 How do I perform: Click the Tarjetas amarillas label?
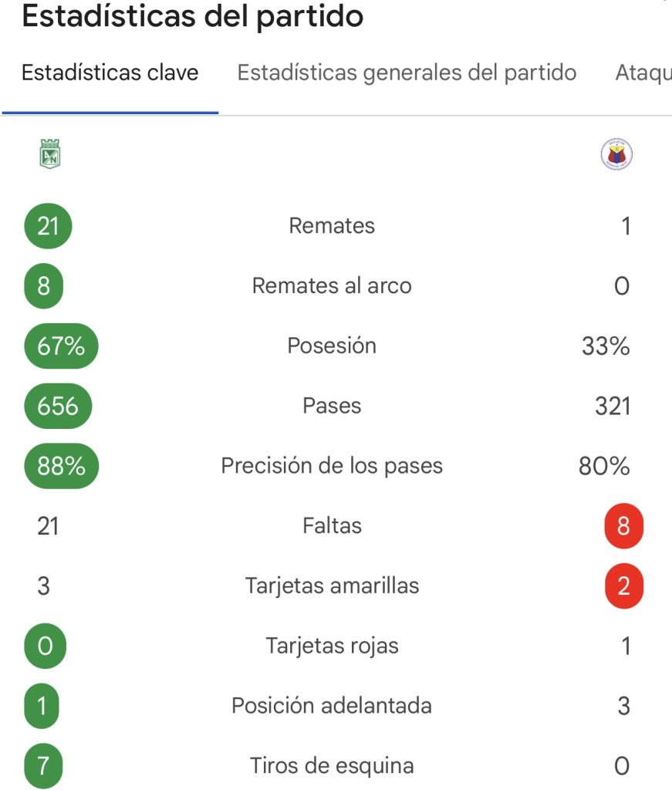click(x=332, y=586)
